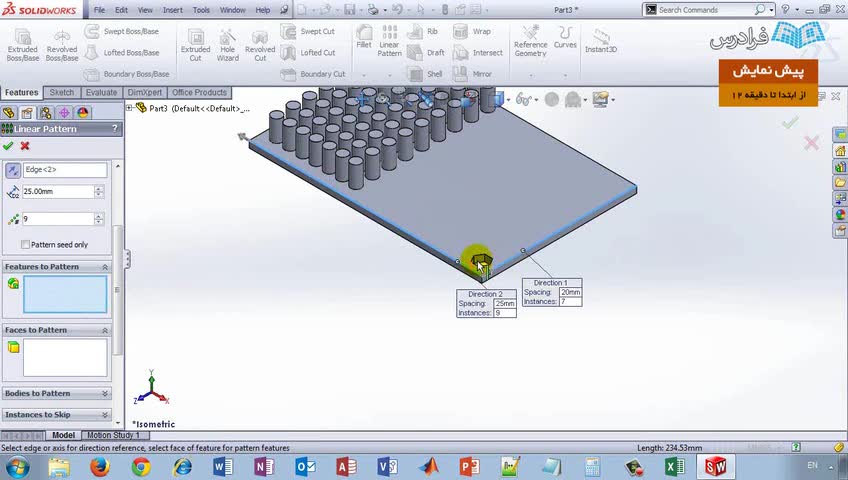Select the Revolved Boss/Base tool
The width and height of the screenshot is (848, 480).
[x=62, y=45]
